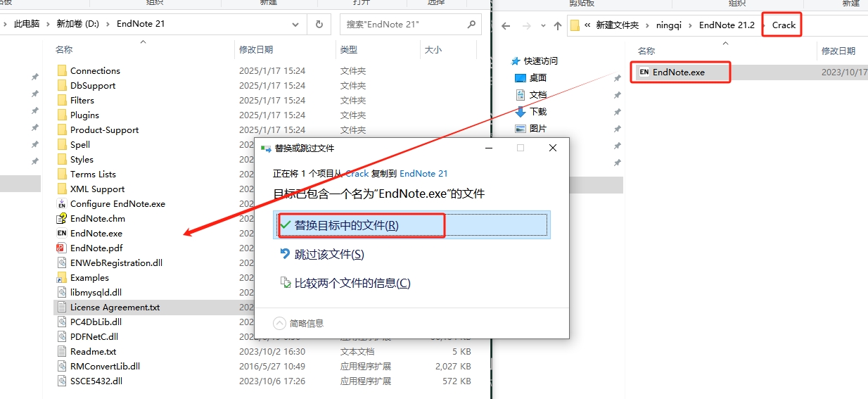Select the Examples folder icon
This screenshot has height=399, width=868.
click(61, 277)
